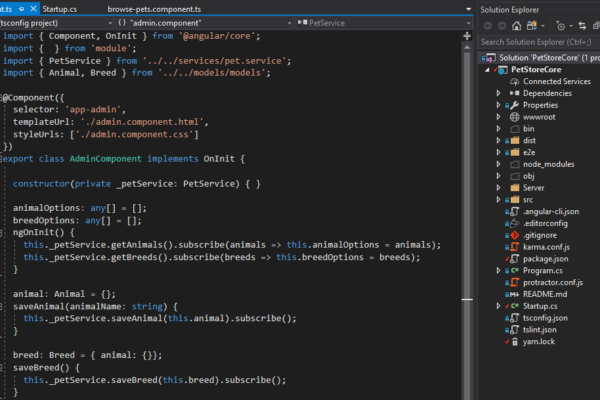Screen dimensions: 600x400
Task: Click the Back arrow in Solution Explorer toolbar
Action: [488, 26]
